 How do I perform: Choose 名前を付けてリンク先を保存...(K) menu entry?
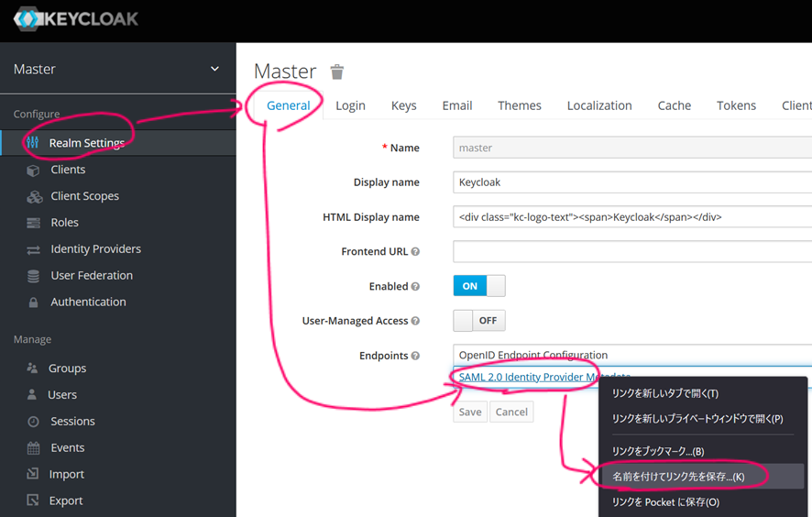tap(703, 477)
